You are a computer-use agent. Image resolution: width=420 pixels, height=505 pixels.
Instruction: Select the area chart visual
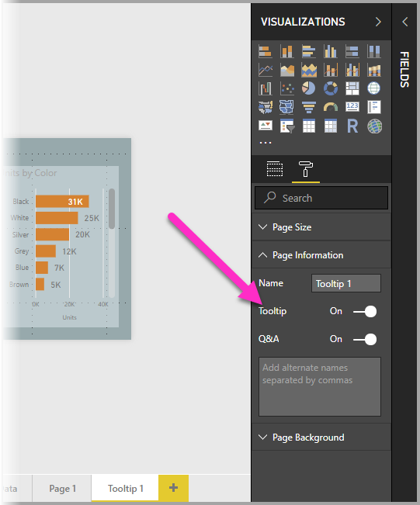[x=287, y=70]
